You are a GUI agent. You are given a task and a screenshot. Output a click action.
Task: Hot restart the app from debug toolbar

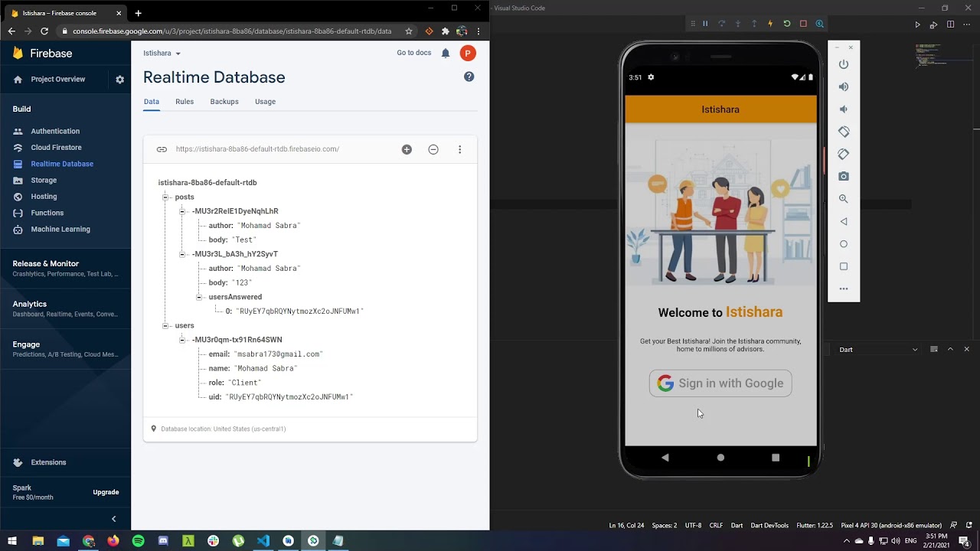(x=786, y=24)
